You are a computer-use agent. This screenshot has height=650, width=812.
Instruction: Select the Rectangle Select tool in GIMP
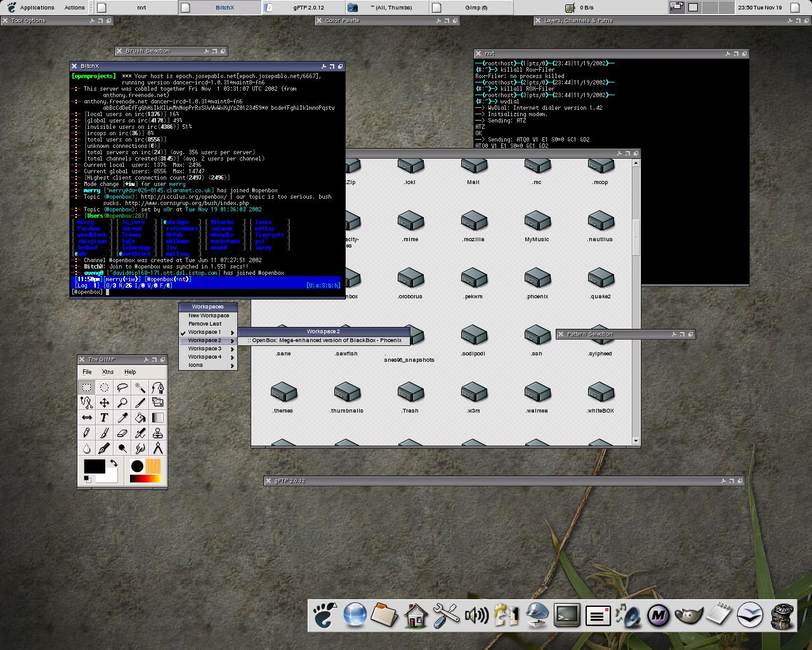pyautogui.click(x=87, y=387)
